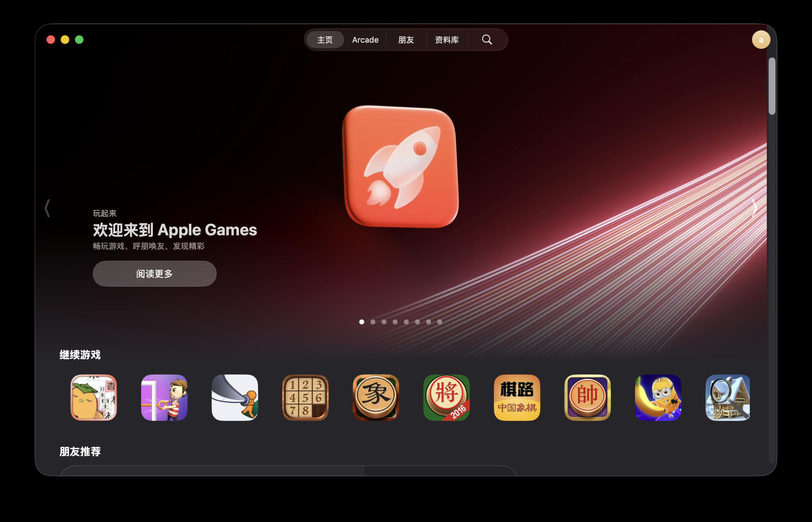Open the sword slicing orange man game
Viewport: 812px width, 522px height.
pyautogui.click(x=235, y=397)
